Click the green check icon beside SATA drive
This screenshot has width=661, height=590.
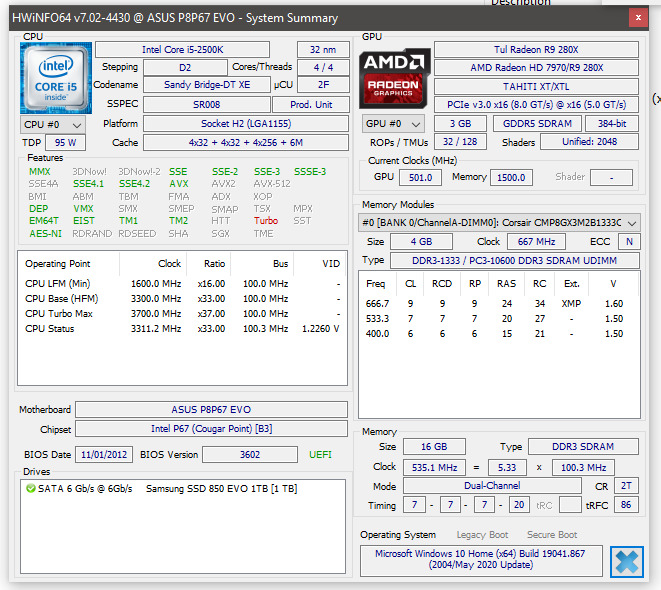point(30,488)
